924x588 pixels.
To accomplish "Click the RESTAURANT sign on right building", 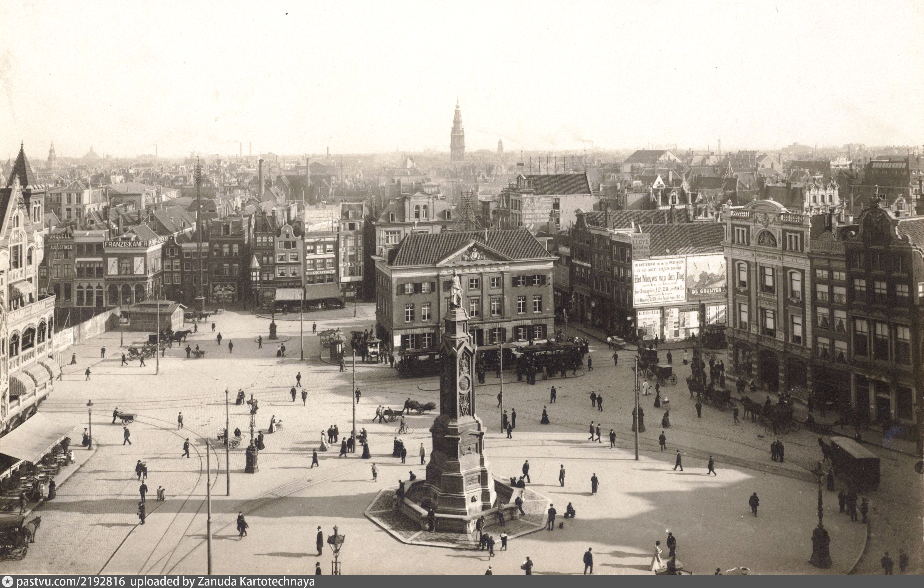I will click(827, 246).
